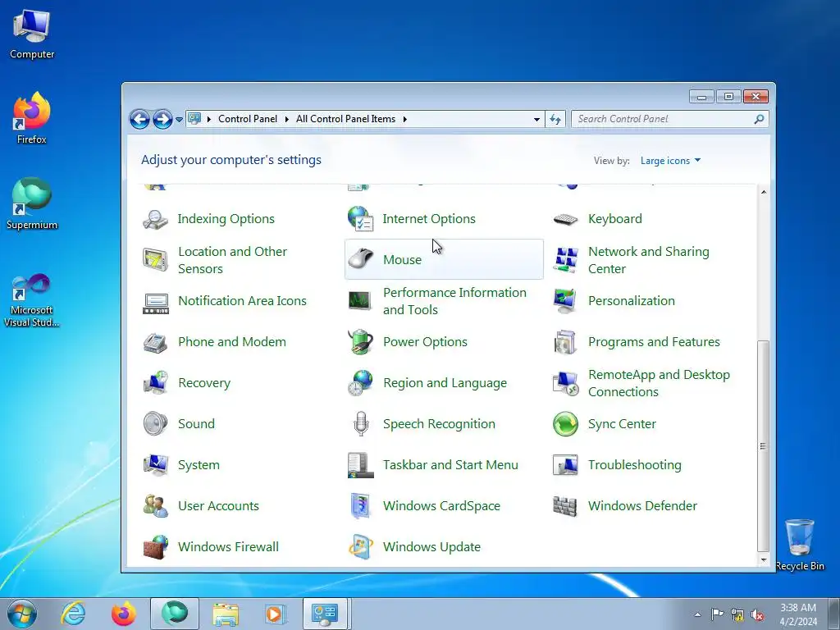Click the search magnifier icon
Viewport: 840px width, 630px height.
tap(759, 119)
